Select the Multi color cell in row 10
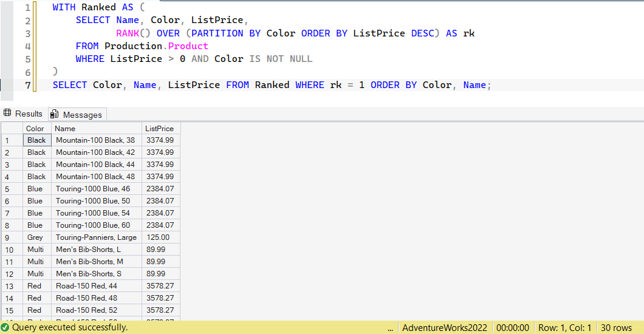This screenshot has height=334, width=644. click(37, 250)
